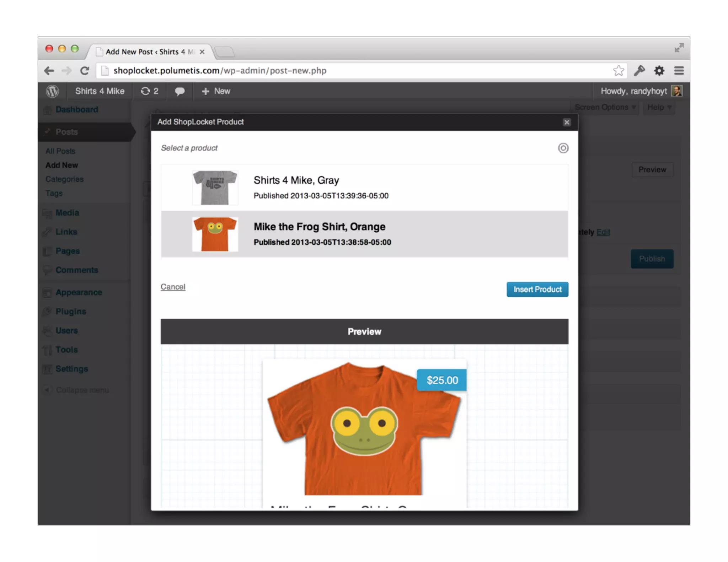Go to All Posts
This screenshot has height=562, width=728.
(x=60, y=151)
